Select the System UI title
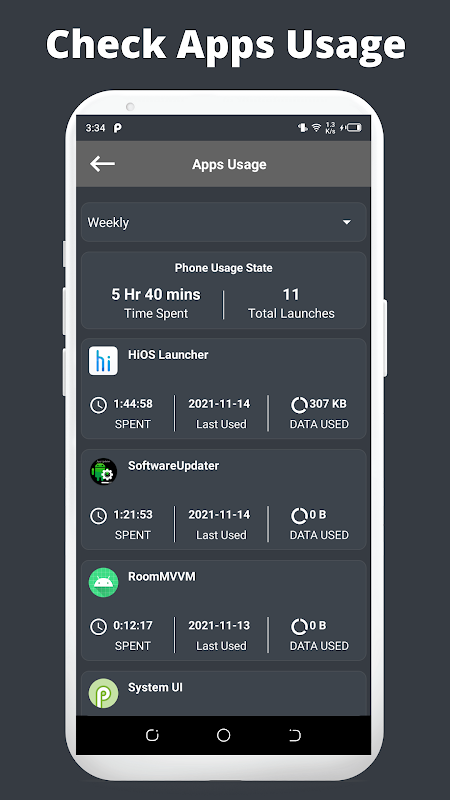The image size is (450, 800). 155,687
